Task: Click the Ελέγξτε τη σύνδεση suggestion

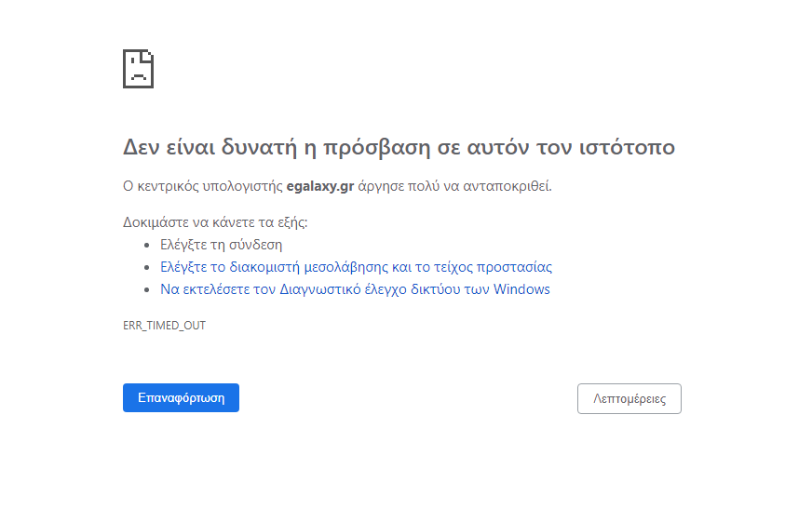Action: coord(221,245)
